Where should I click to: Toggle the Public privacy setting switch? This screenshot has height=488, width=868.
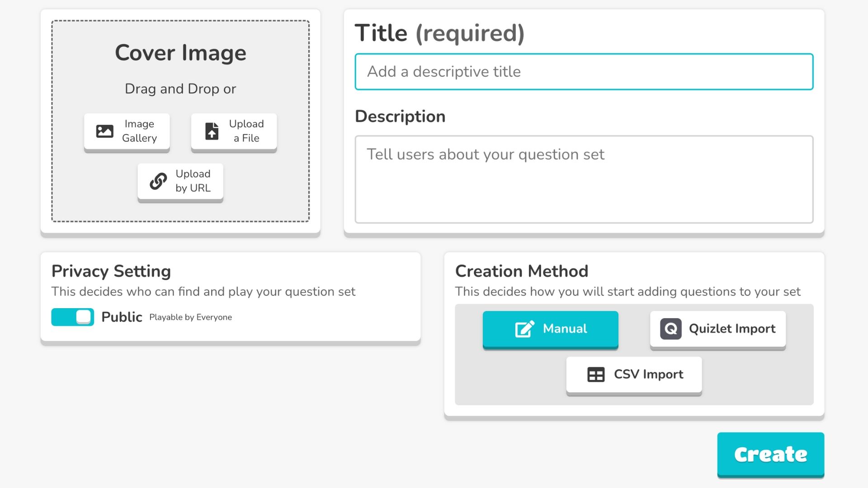click(x=73, y=316)
